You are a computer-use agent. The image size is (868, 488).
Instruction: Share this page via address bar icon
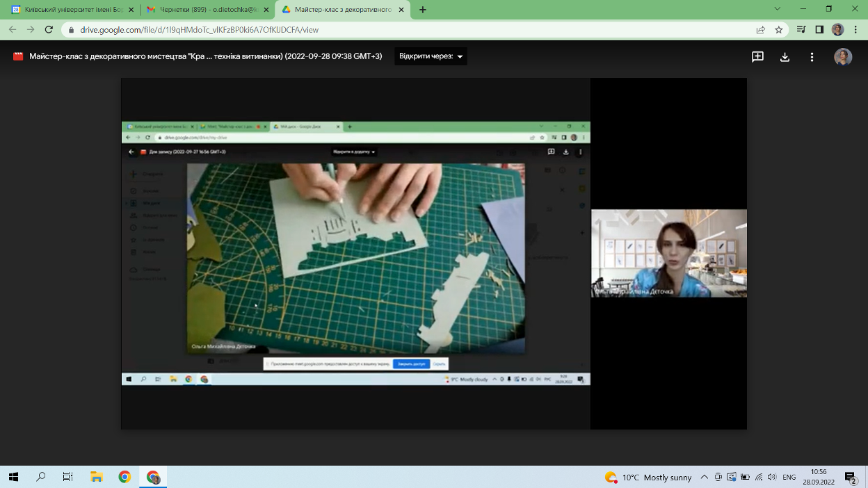(x=761, y=30)
